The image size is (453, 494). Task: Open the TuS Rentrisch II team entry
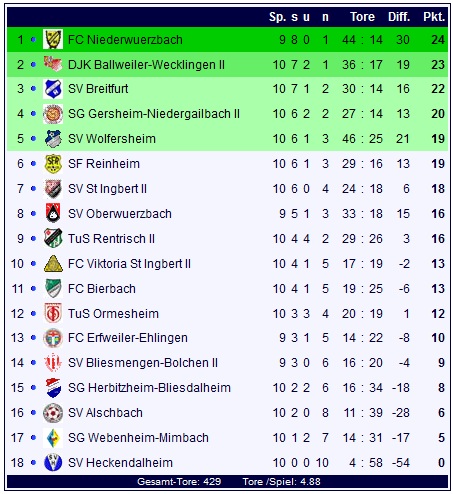[x=111, y=239]
